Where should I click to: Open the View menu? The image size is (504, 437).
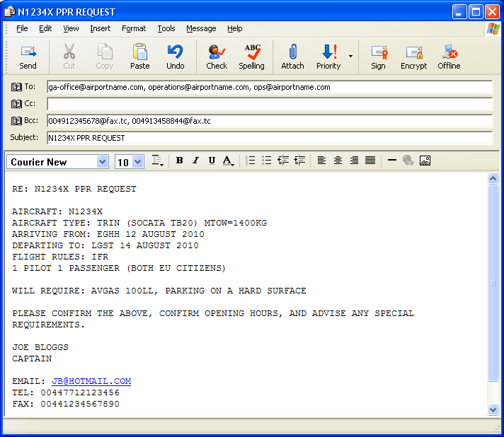pos(71,28)
